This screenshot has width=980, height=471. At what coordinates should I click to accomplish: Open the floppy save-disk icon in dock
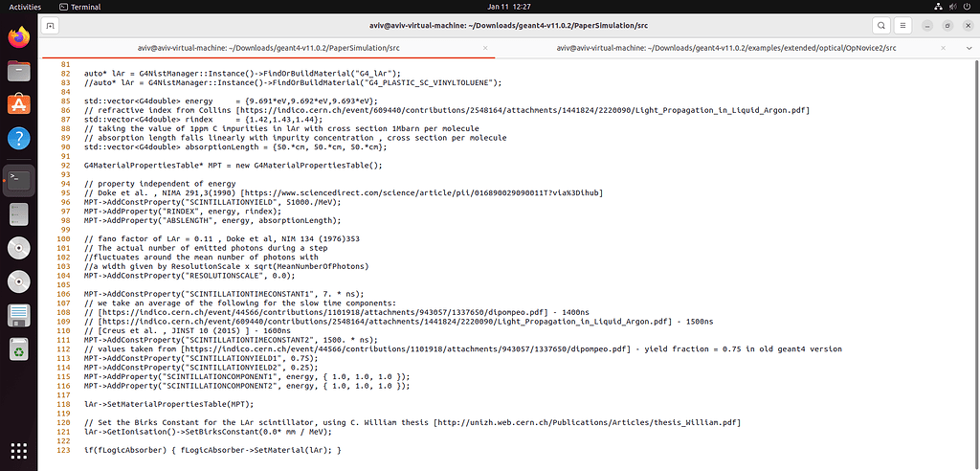(18, 316)
